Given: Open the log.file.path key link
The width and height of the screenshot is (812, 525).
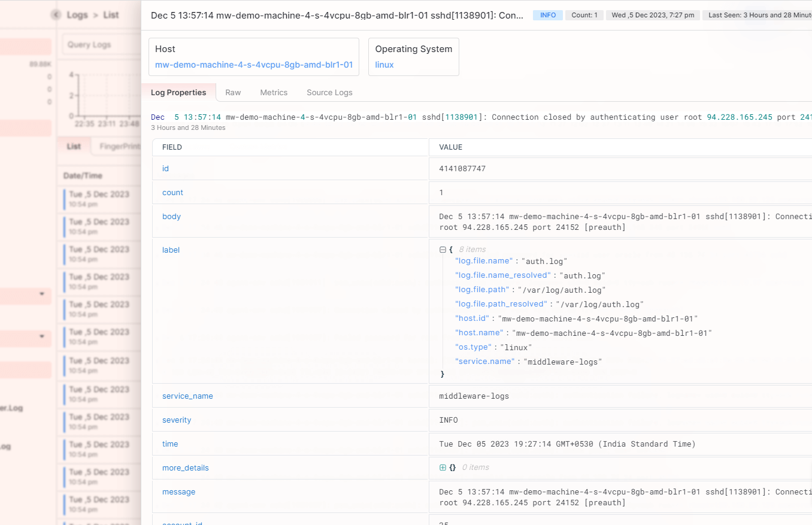Looking at the screenshot, I should [x=482, y=289].
